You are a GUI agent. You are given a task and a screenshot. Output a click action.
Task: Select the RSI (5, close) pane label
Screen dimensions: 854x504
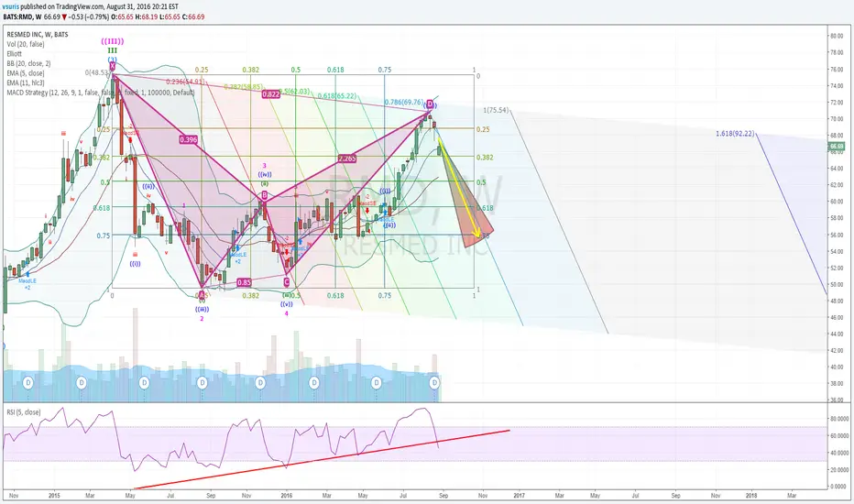24,412
